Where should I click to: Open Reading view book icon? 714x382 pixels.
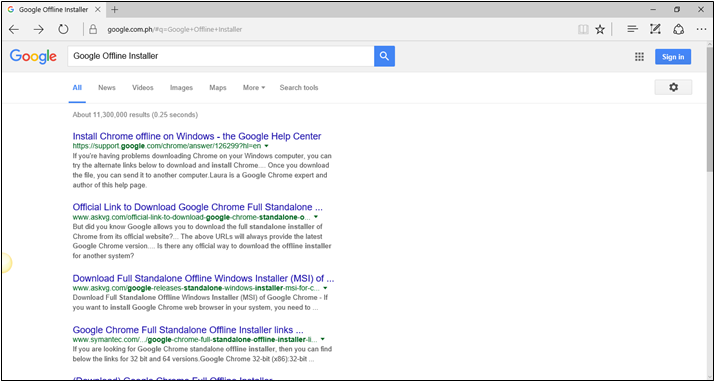point(582,30)
